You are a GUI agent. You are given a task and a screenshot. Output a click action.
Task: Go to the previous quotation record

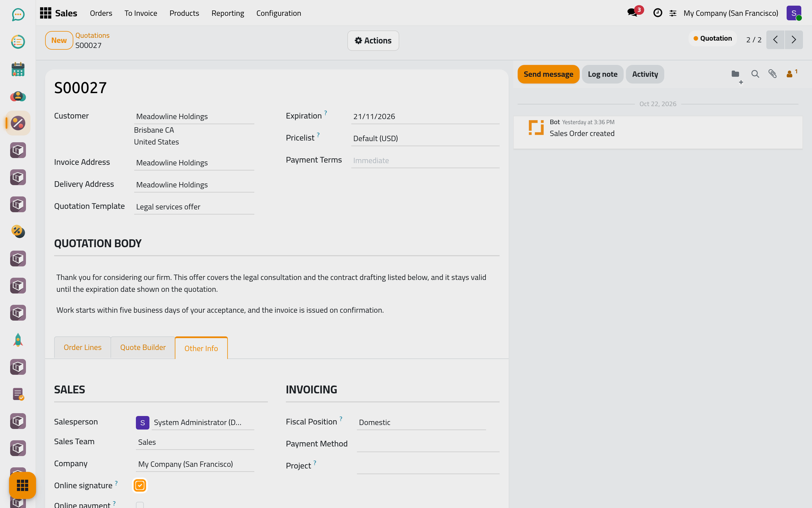tap(775, 40)
